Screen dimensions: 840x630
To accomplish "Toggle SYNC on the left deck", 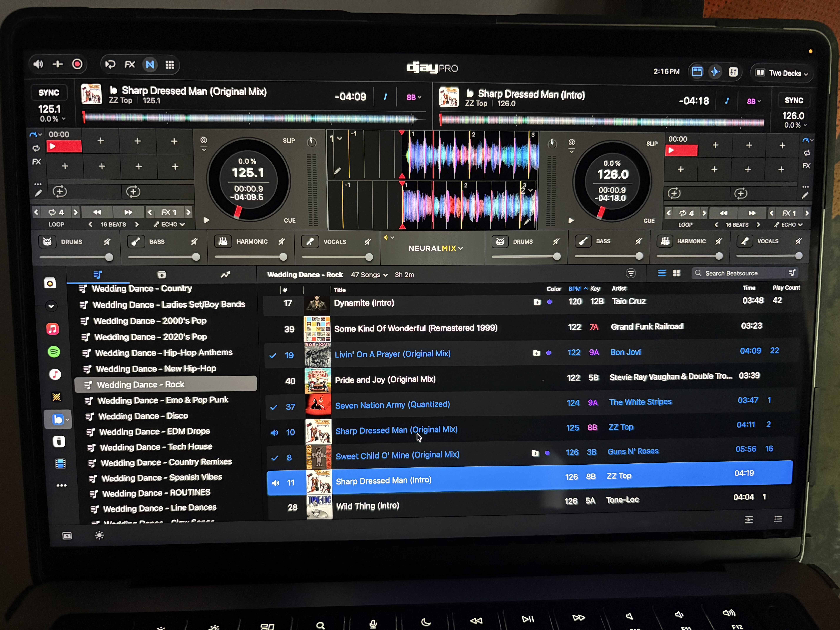I will [x=49, y=93].
